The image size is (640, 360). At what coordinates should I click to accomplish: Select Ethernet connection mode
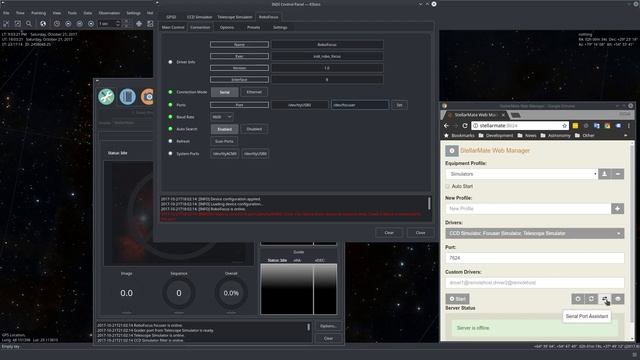point(254,92)
